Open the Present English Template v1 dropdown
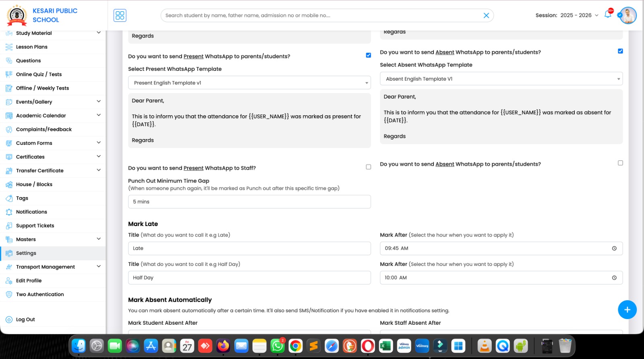 [249, 83]
